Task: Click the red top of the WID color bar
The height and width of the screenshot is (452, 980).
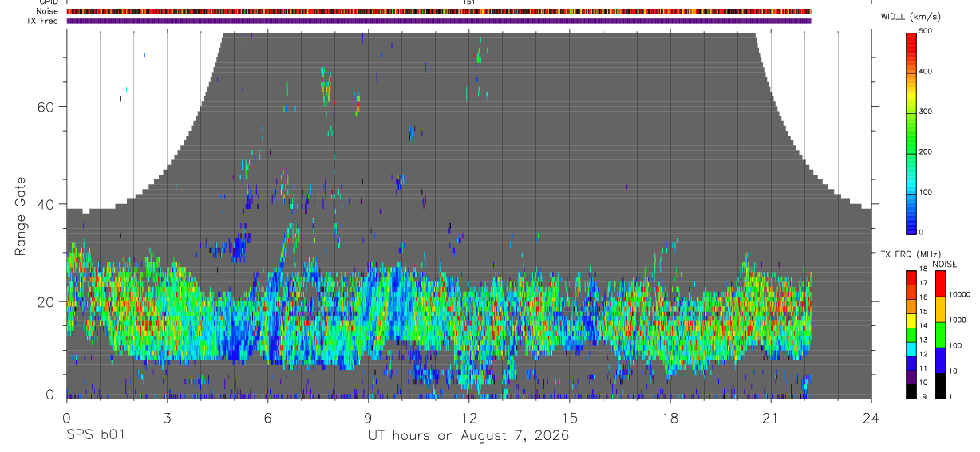Action: (911, 37)
